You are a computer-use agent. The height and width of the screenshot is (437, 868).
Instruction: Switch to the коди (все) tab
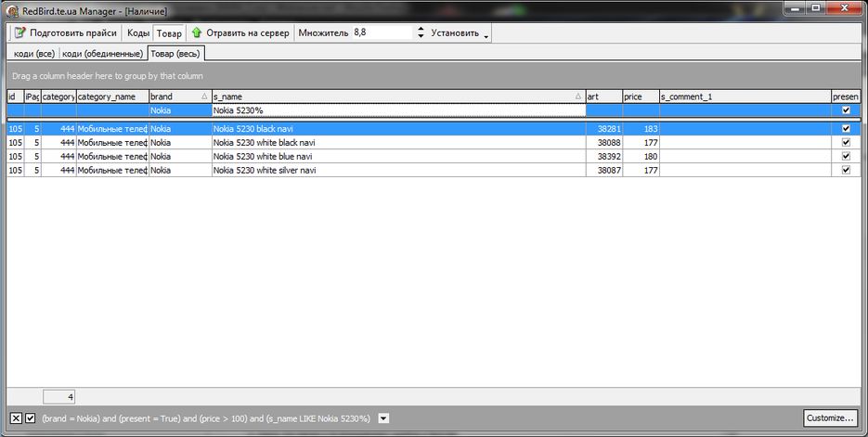pyautogui.click(x=34, y=54)
